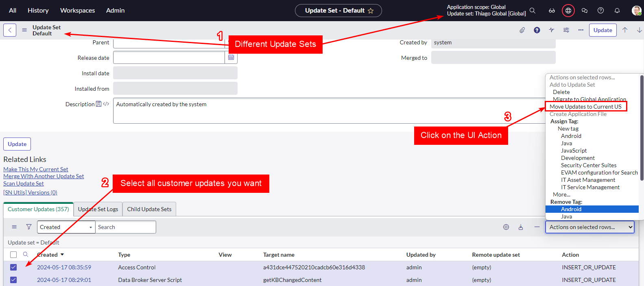Screen dimensions: 644x286
Task: Click the list filter funnel icon
Action: pyautogui.click(x=29, y=227)
